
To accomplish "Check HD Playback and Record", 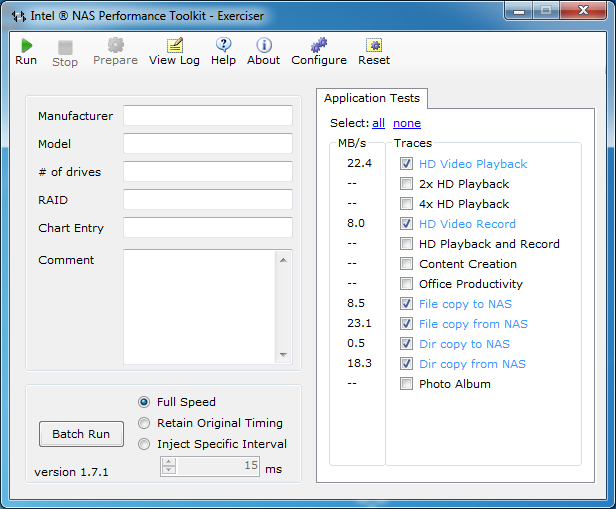I will 406,244.
